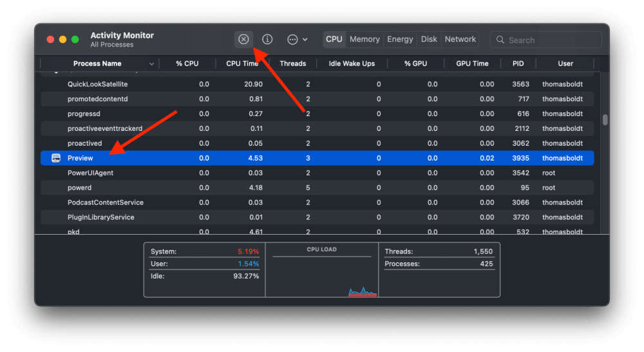Screen dimensions: 644x352
Task: Click PID 2112 cell
Action: click(x=522, y=129)
